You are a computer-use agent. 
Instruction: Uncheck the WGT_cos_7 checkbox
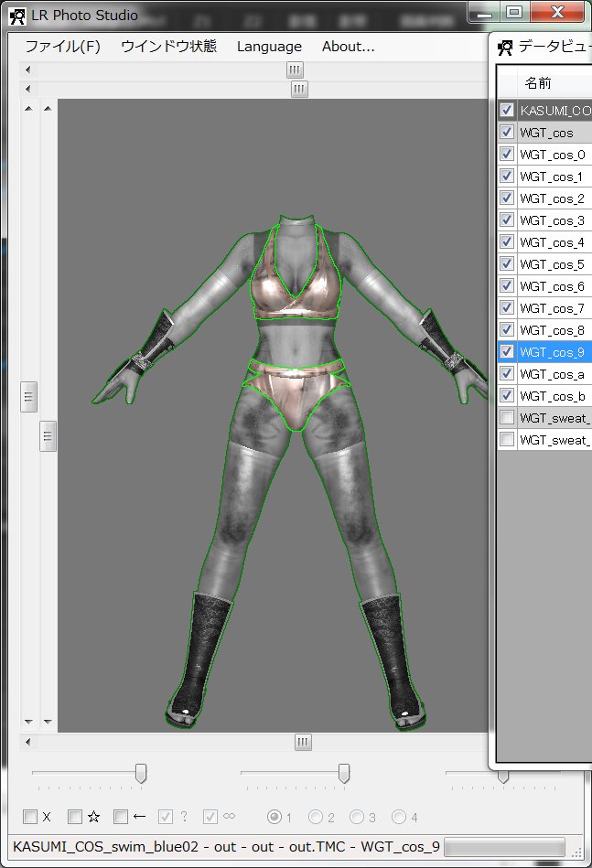(x=507, y=307)
